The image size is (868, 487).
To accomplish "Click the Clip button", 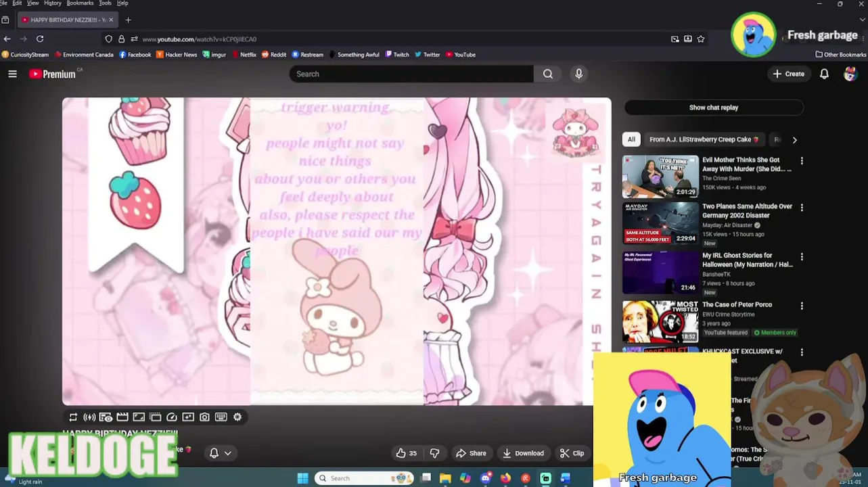I will pos(572,453).
